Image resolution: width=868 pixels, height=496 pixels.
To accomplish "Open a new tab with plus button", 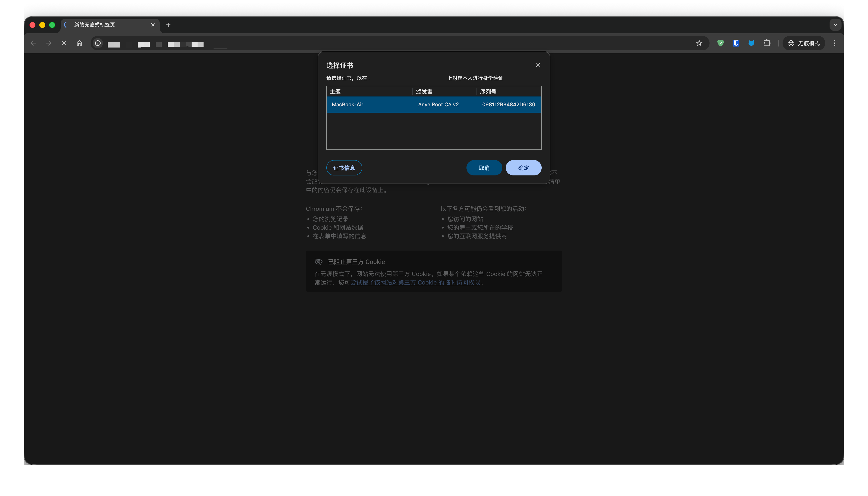I will [168, 25].
